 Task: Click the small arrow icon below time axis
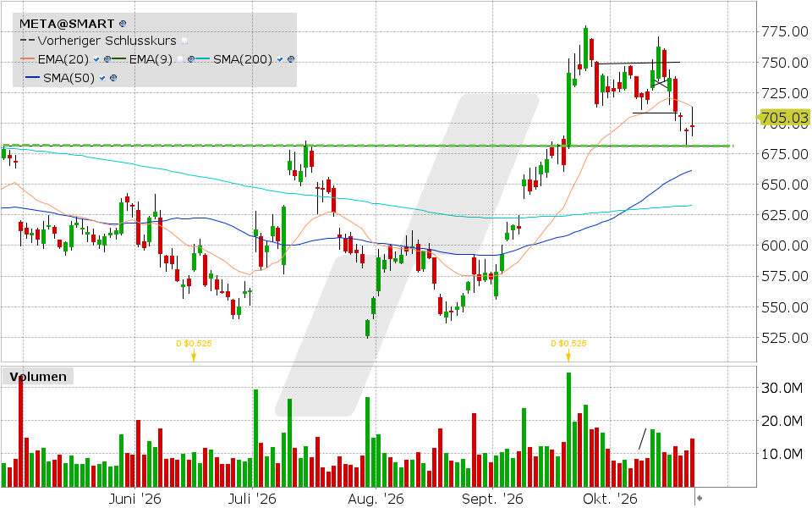[700, 498]
